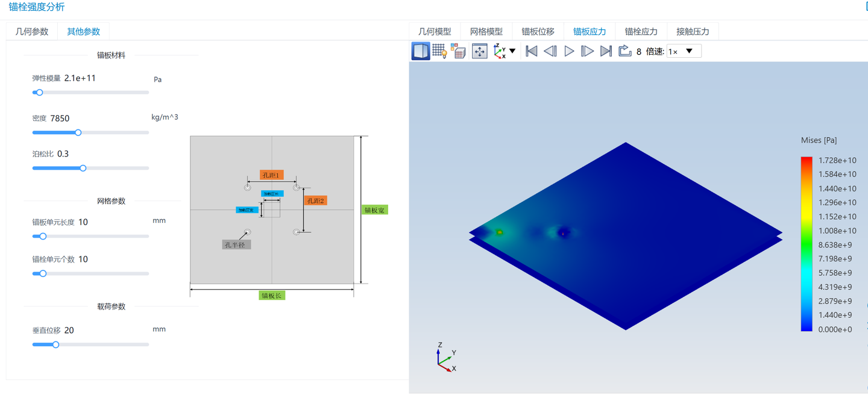Click the 锚板单元长度 slider handle

click(43, 236)
